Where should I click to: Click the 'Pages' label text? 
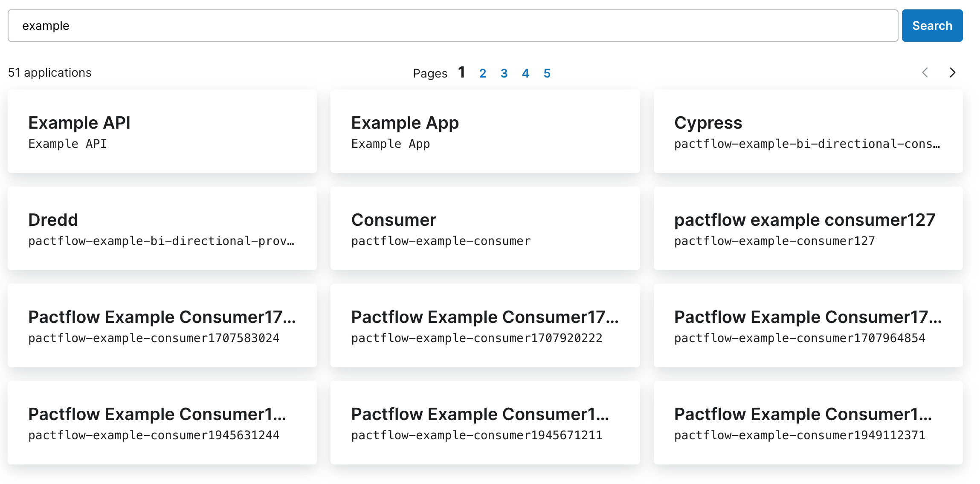click(430, 73)
